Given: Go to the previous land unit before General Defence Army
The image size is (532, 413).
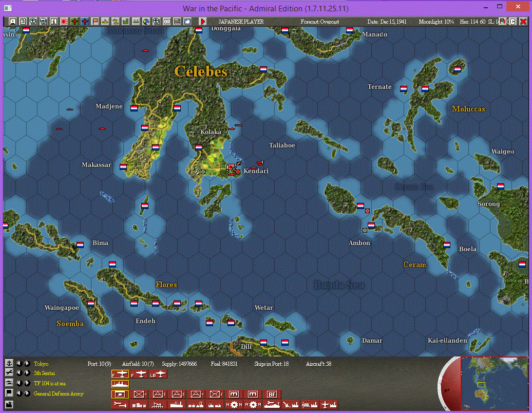Looking at the screenshot, I should [x=19, y=393].
